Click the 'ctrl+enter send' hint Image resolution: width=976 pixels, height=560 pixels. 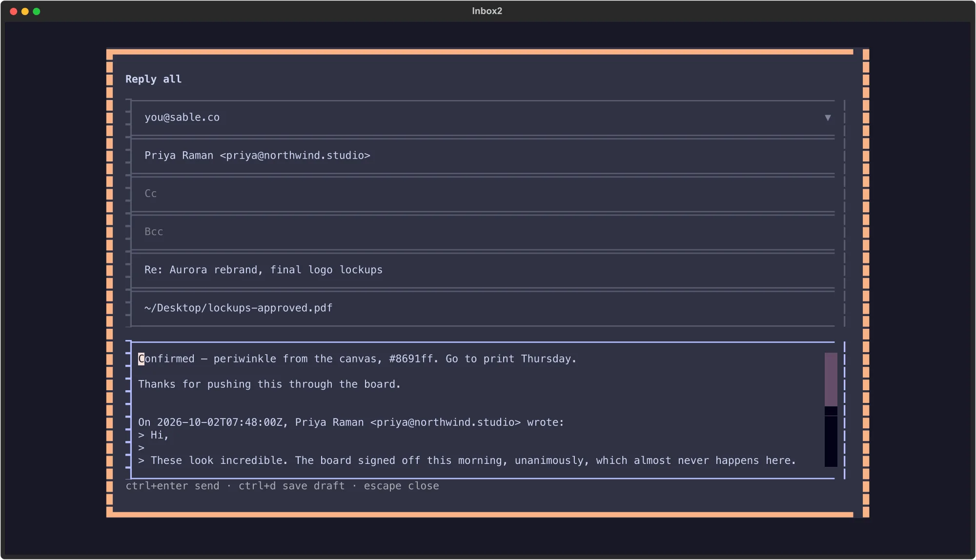pos(173,486)
